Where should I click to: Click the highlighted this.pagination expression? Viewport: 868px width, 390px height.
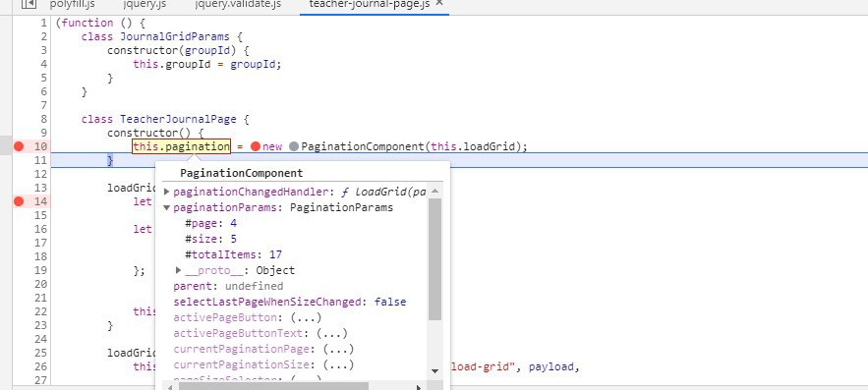[x=181, y=146]
